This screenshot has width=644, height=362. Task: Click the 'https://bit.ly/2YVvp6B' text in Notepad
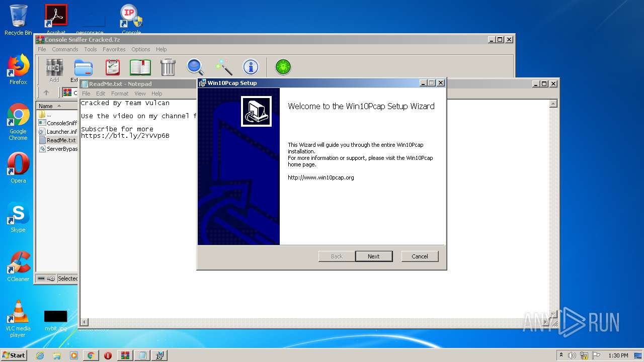tap(125, 136)
